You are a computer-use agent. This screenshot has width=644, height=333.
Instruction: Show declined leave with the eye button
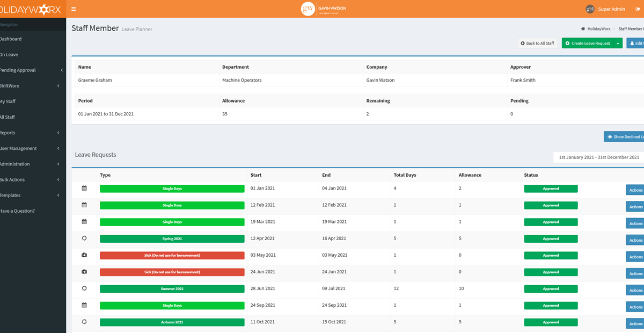click(624, 137)
